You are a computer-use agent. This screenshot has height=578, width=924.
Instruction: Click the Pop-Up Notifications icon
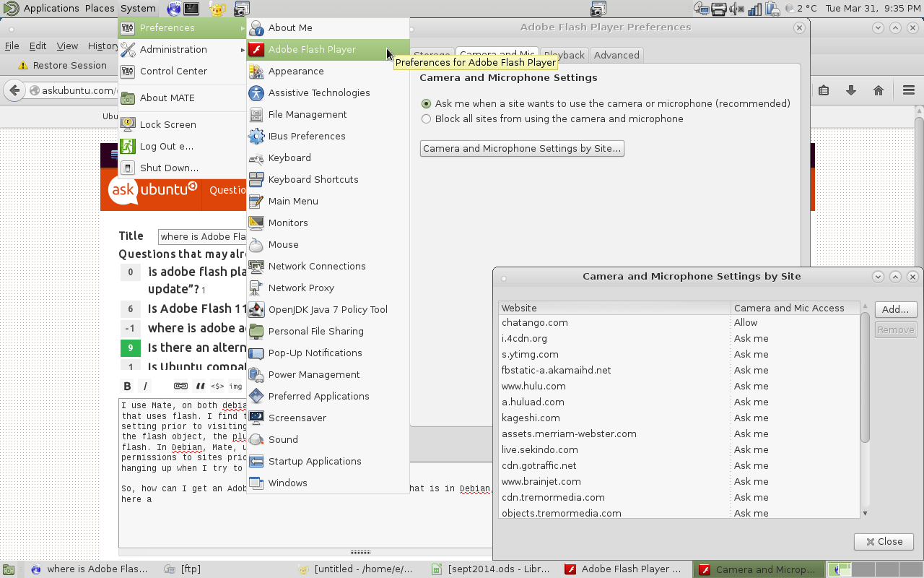pyautogui.click(x=256, y=353)
